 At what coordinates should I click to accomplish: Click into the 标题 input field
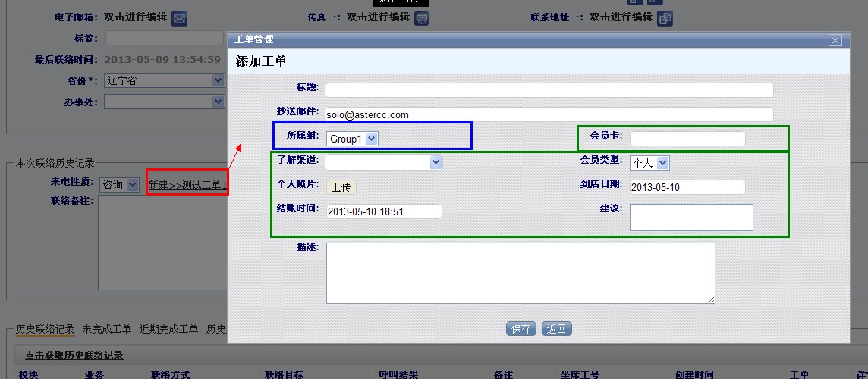point(549,90)
